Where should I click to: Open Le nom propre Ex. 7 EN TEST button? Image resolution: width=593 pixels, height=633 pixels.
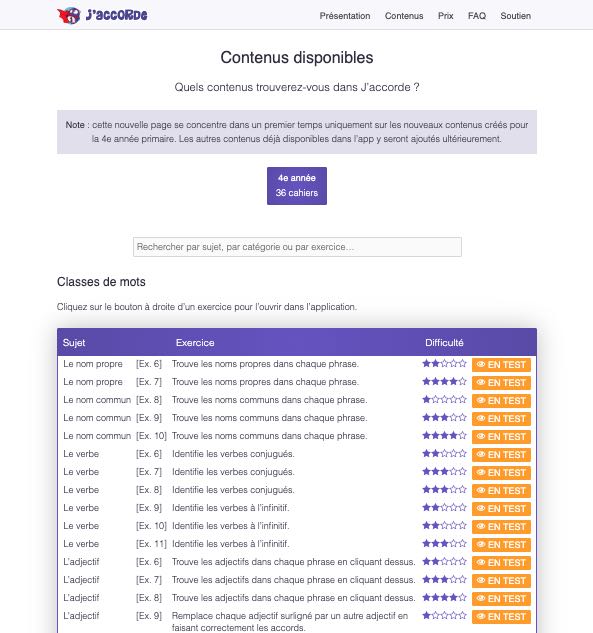point(501,383)
